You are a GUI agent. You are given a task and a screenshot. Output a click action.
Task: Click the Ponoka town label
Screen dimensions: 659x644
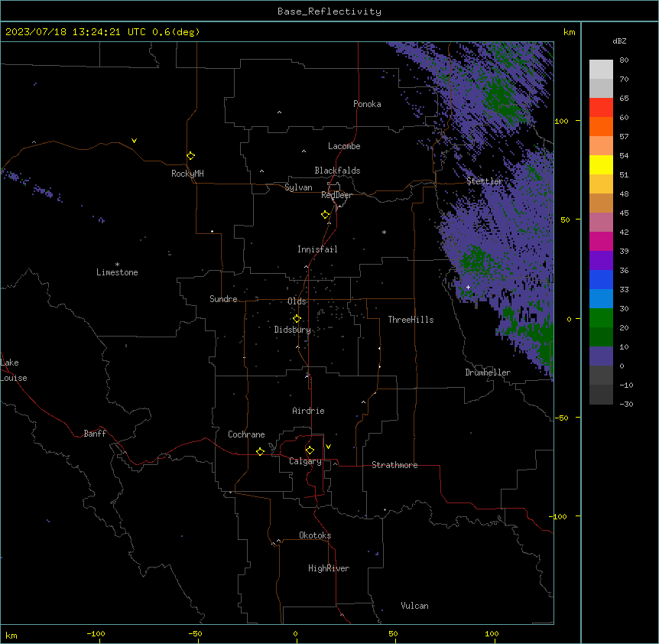(x=367, y=104)
